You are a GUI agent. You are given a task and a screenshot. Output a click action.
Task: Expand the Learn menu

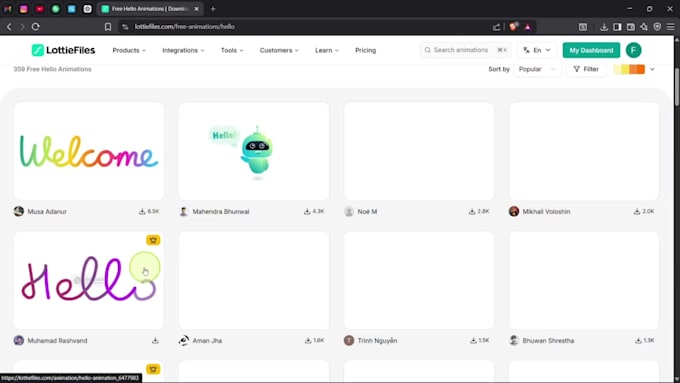tap(327, 50)
